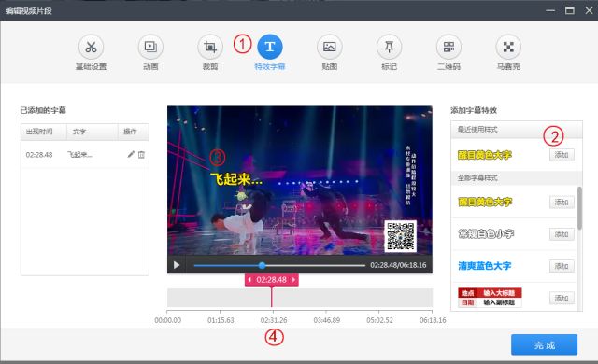This screenshot has width=598, height=364.
Task: Close the 编辑视频片段 window
Action: click(x=589, y=10)
